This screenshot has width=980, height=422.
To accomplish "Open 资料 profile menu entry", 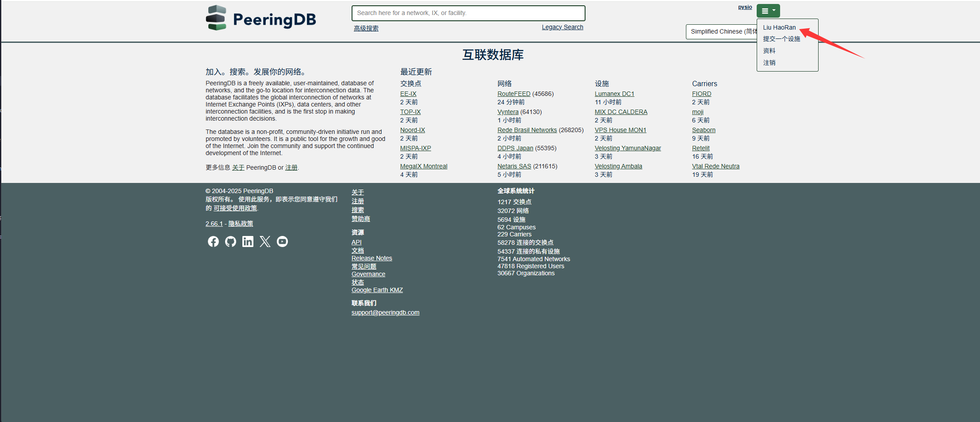I will click(769, 51).
